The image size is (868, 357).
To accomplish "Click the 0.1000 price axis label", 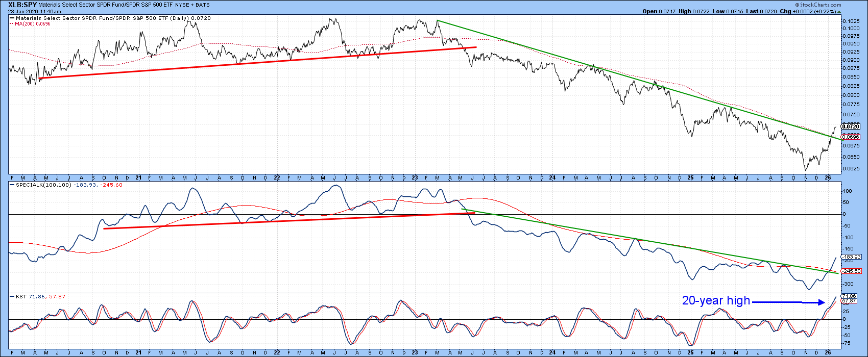I will 851,29.
